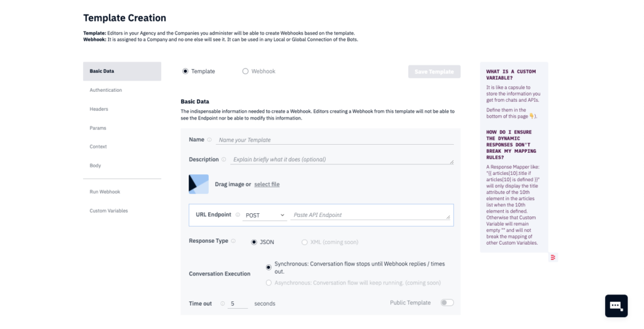Focus the Paste API Endpoint field
The width and height of the screenshot is (644, 329).
coord(370,215)
